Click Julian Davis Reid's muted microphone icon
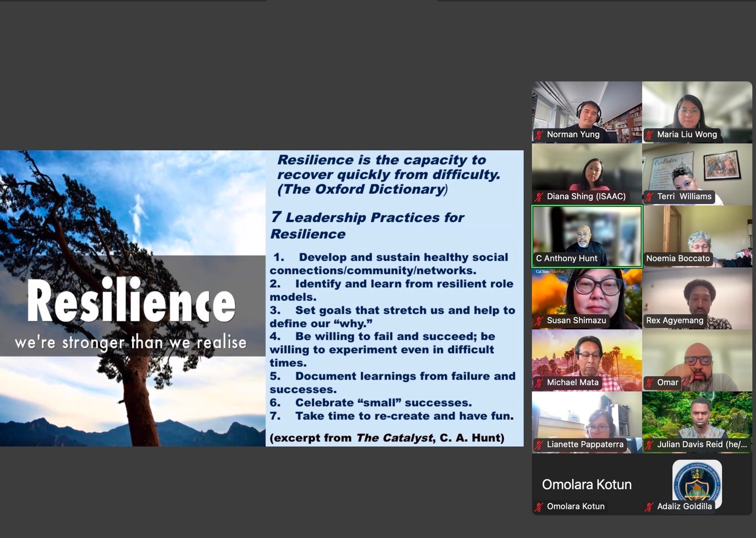This screenshot has height=538, width=756. click(x=649, y=444)
